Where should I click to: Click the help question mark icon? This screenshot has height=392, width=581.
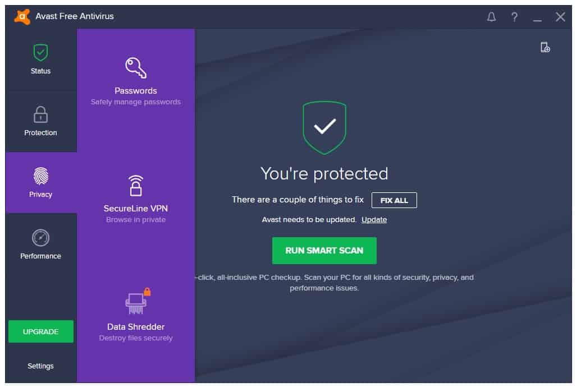[514, 17]
